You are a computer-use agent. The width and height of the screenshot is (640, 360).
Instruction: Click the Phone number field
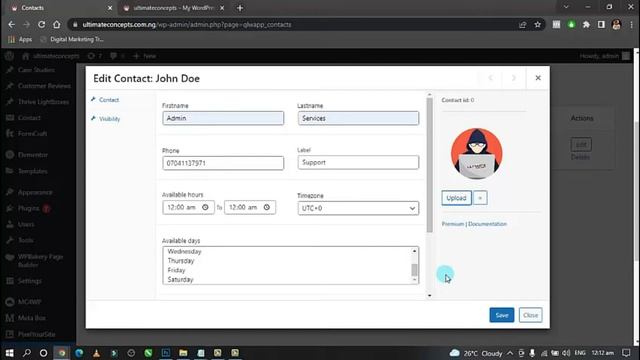coord(223,163)
